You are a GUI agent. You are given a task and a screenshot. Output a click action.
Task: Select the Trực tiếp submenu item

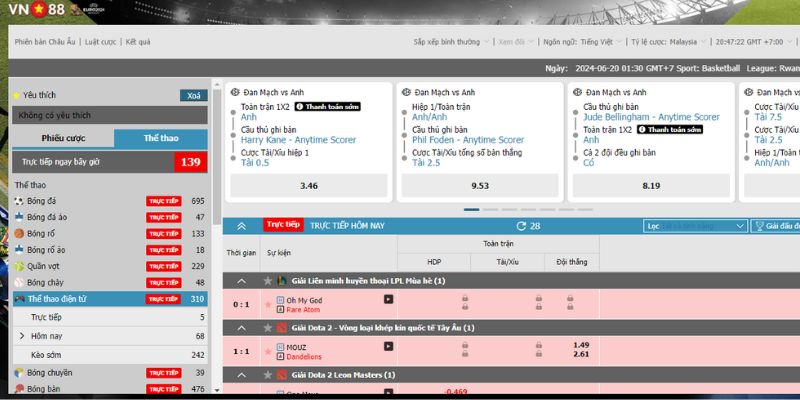click(110, 317)
